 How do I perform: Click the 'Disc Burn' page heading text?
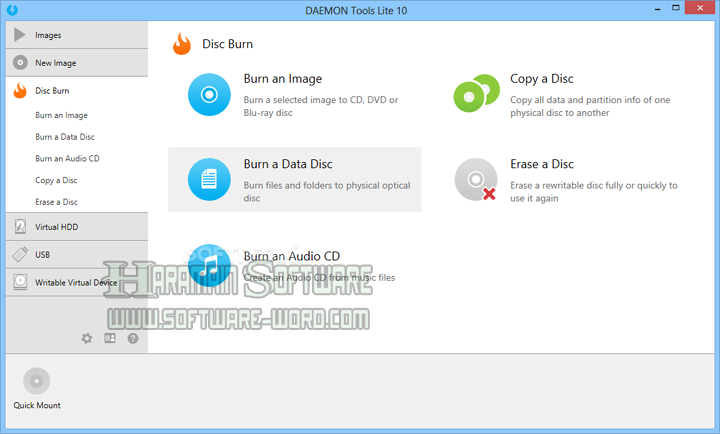tap(228, 44)
